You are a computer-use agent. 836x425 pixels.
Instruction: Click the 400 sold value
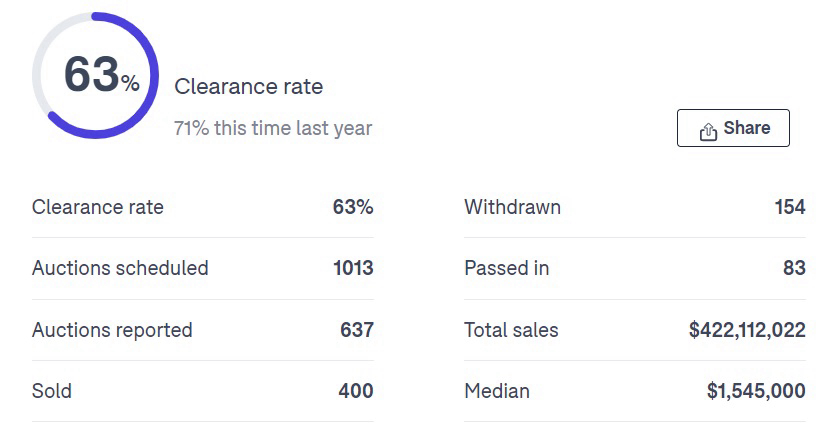pos(356,391)
